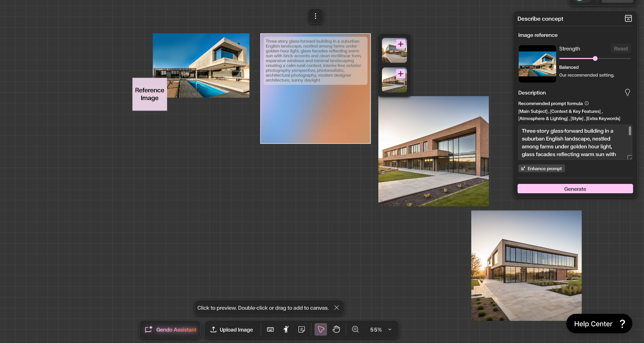
Task: Open the Help Center
Action: coord(599,324)
